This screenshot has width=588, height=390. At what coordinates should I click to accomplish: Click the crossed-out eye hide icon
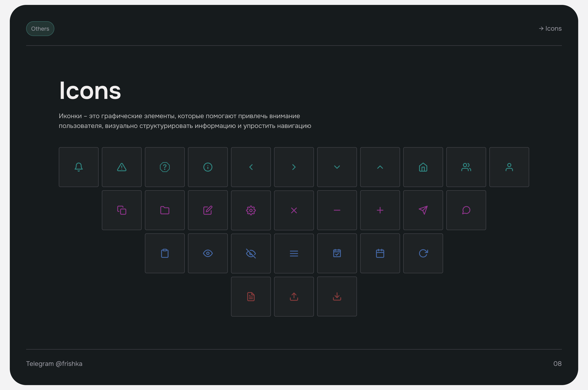[x=251, y=253]
